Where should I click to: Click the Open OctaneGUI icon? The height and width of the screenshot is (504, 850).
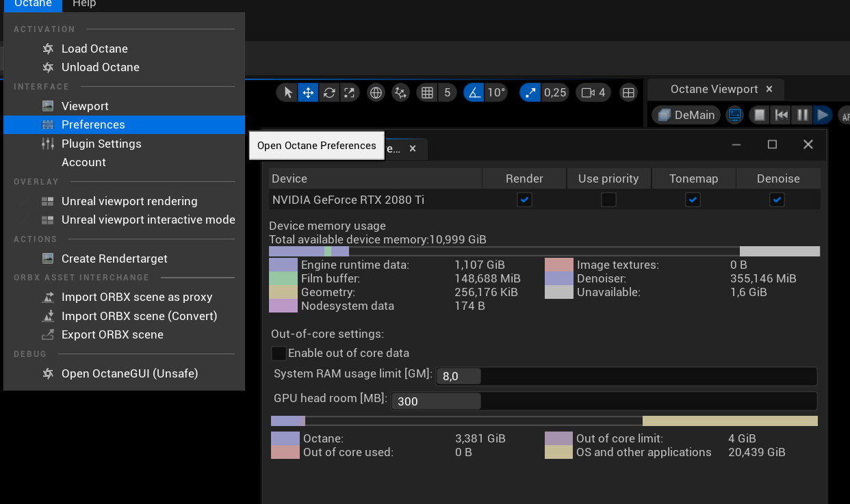[x=48, y=373]
